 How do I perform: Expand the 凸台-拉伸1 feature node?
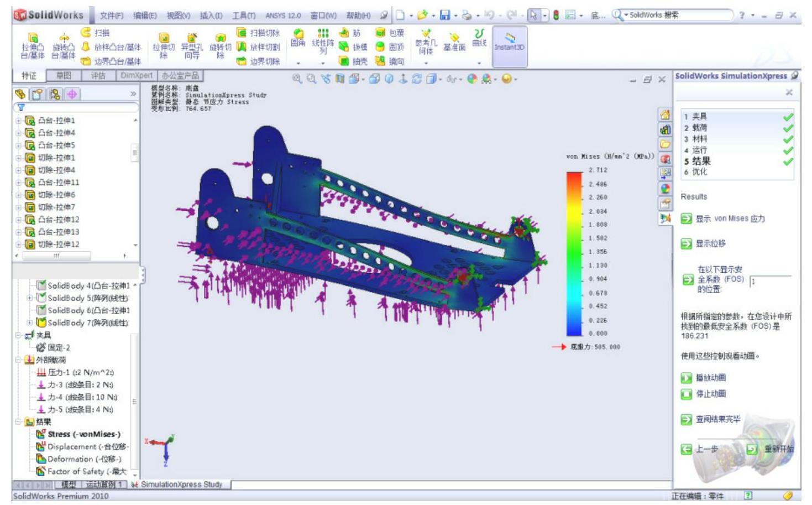point(18,121)
